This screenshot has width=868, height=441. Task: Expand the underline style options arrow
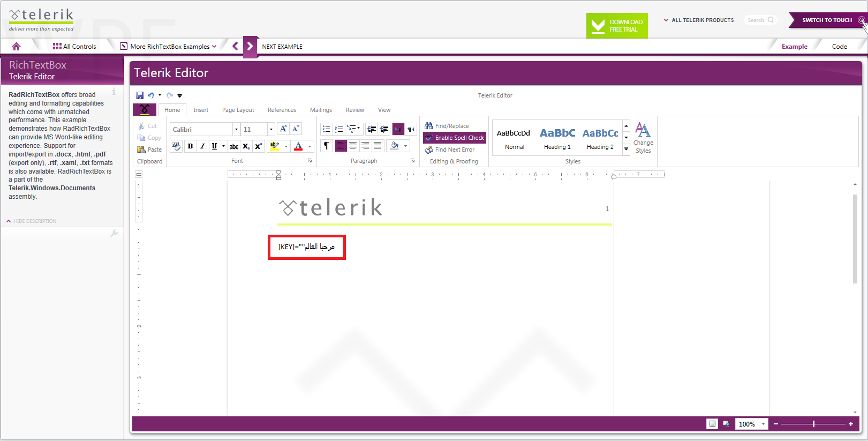(223, 146)
